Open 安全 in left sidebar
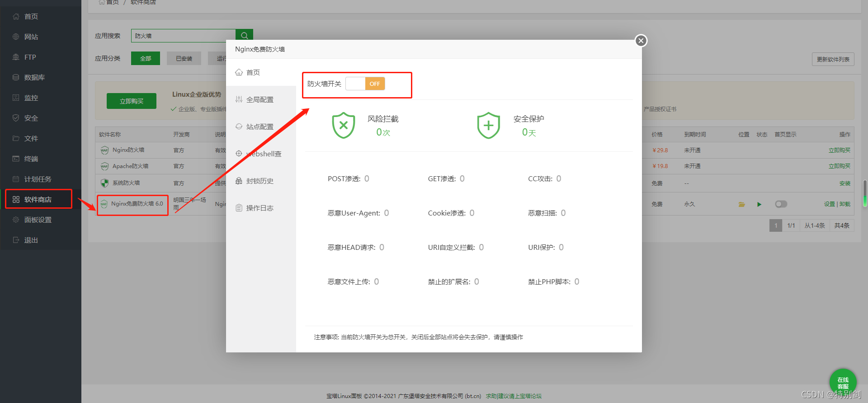 coord(41,118)
